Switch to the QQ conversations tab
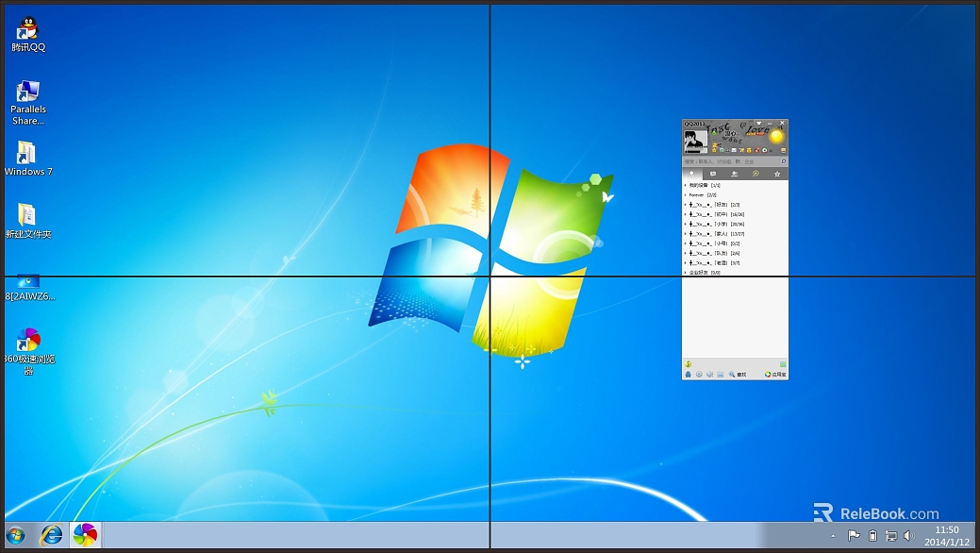This screenshot has width=980, height=553. pos(713,174)
